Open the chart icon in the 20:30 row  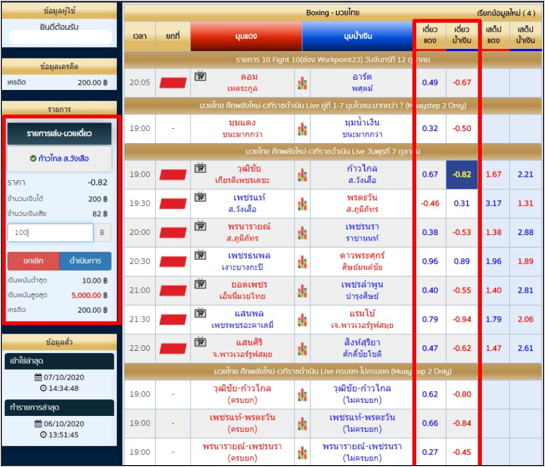click(x=302, y=262)
